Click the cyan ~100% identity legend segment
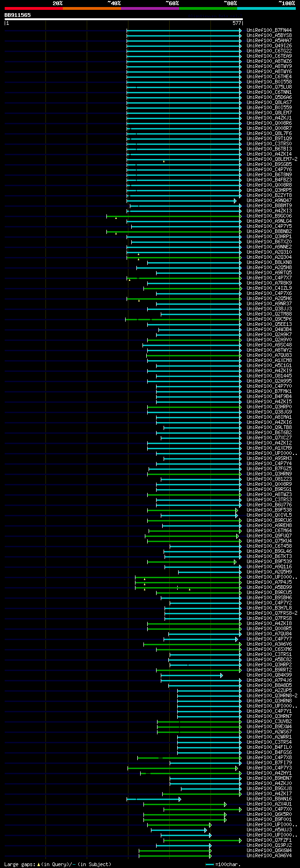The width and height of the screenshot is (300, 868). coord(266,8)
